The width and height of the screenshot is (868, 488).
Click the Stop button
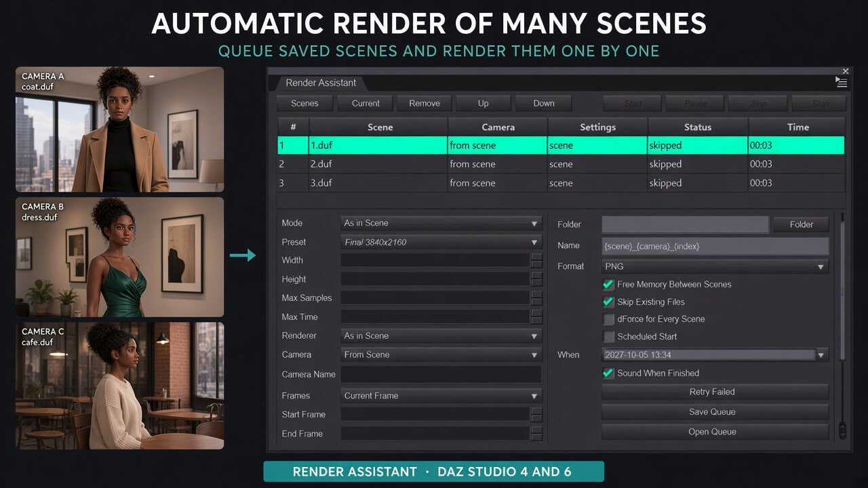(821, 104)
